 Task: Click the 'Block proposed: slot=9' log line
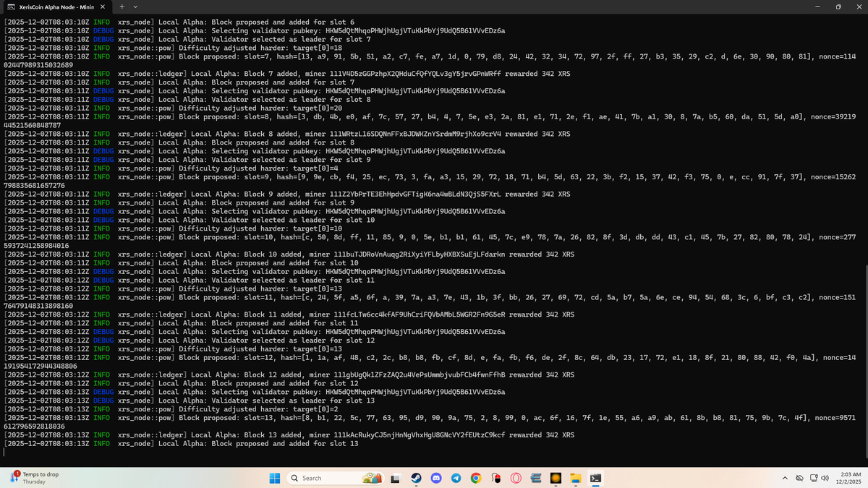[430, 177]
